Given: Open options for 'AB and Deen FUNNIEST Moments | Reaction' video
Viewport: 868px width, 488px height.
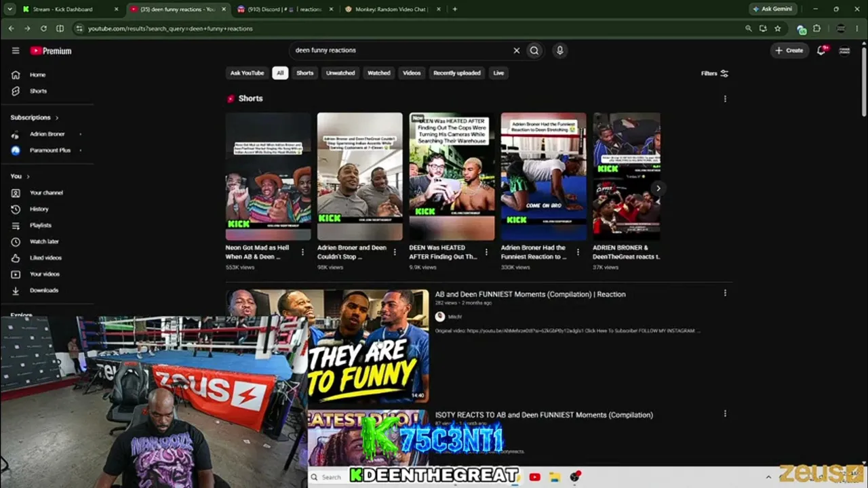Looking at the screenshot, I should 725,293.
